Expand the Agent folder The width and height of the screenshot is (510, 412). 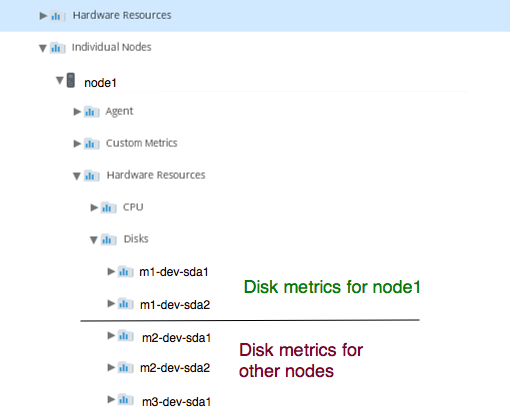(77, 112)
